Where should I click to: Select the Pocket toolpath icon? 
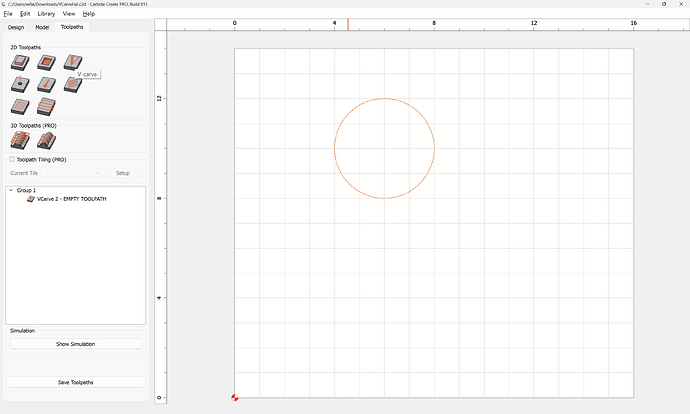[x=45, y=63]
